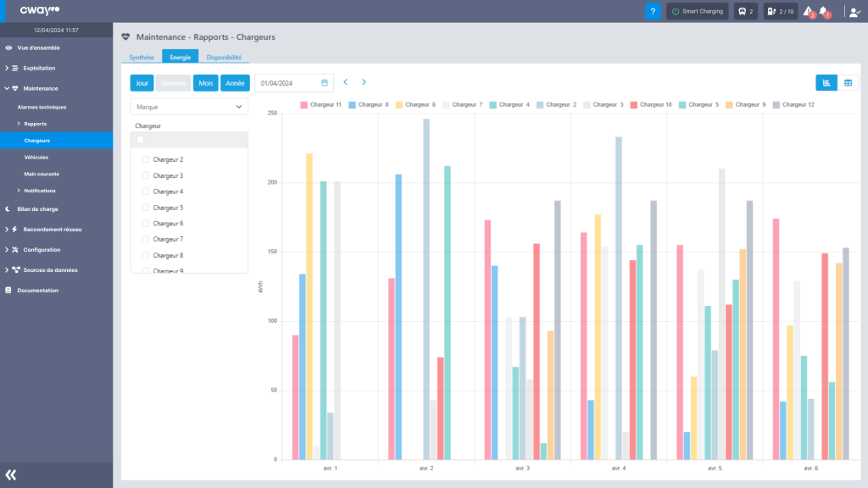The image size is (868, 488).
Task: Open the bell notifications icon
Action: pyautogui.click(x=823, y=11)
